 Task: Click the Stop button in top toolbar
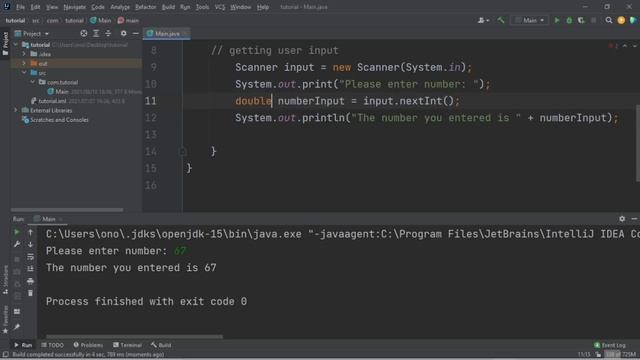coord(593,20)
